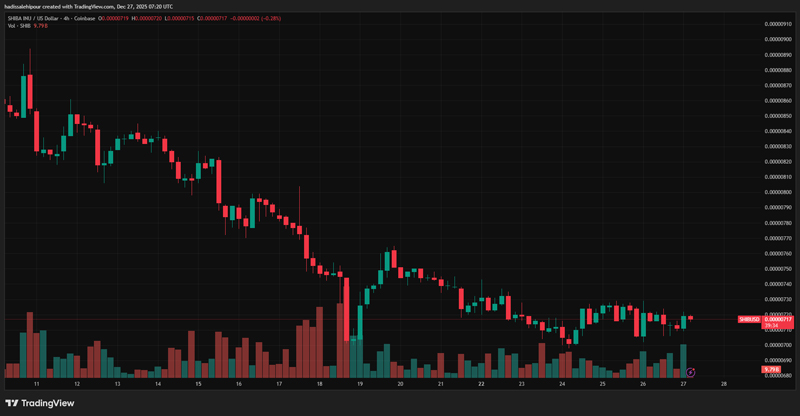Click the 0.00000800 price level on the axis
The image size is (800, 416).
pyautogui.click(x=778, y=192)
